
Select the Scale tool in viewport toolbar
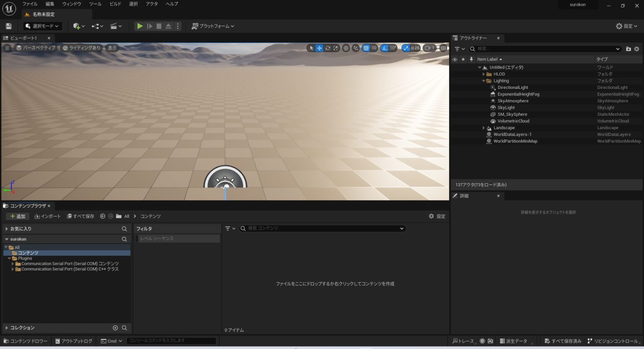click(x=336, y=48)
